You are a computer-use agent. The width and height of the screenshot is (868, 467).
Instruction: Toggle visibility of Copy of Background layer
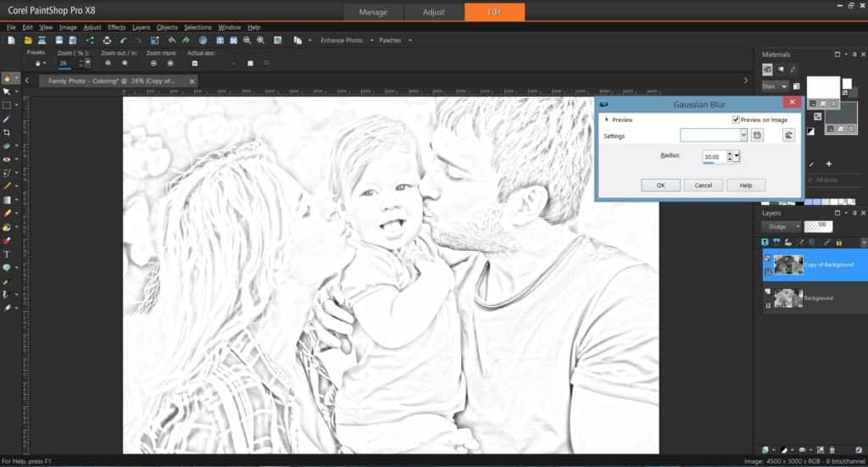766,258
